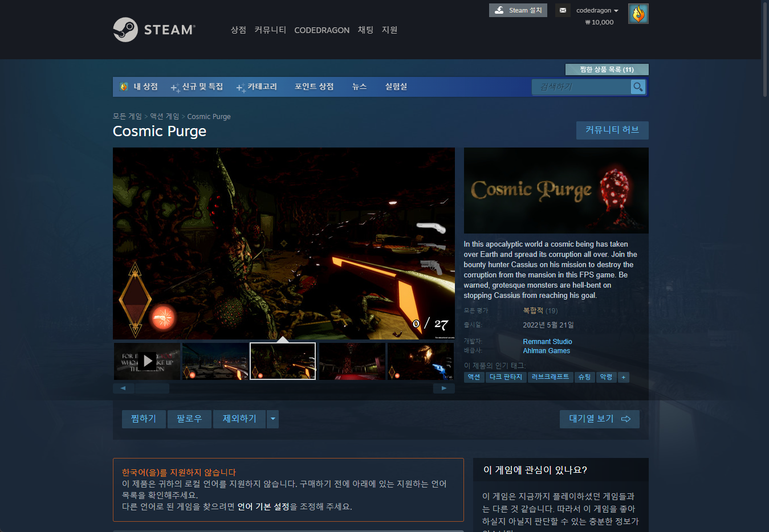Select the 슈팅 tag
The image size is (769, 532).
tap(584, 377)
